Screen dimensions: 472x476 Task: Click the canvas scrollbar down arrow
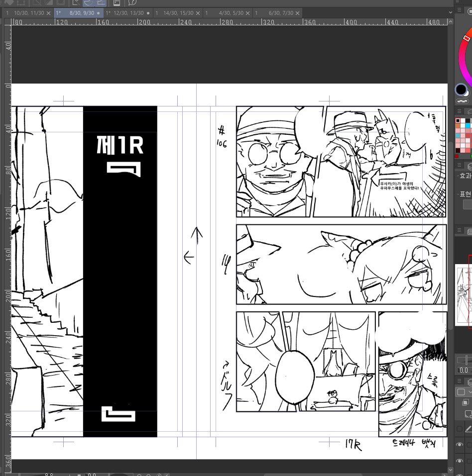tap(451, 470)
